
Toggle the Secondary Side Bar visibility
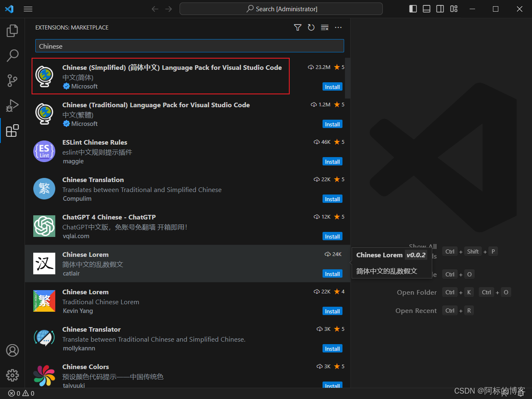(x=440, y=9)
